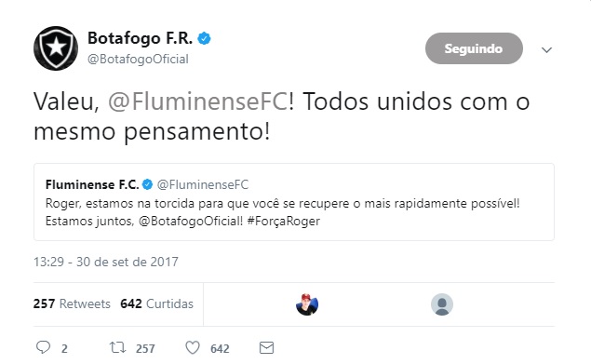The image size is (591, 364).
Task: Expand tweet options chevron menu
Action: click(546, 49)
